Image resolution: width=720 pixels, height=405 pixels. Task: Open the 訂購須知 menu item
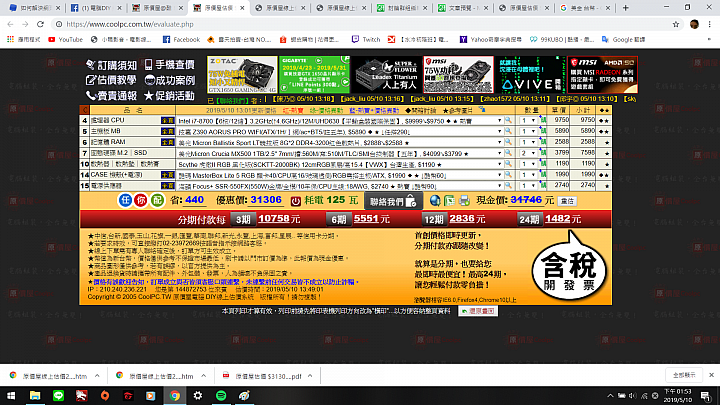[112, 65]
